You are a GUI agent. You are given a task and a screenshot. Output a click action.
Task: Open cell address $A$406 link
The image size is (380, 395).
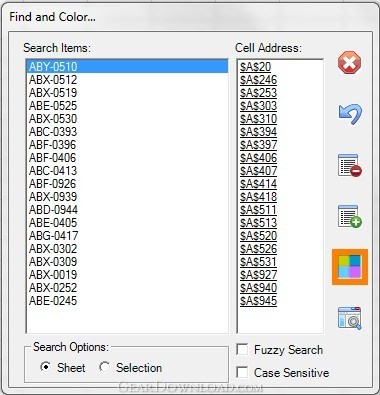[x=258, y=157]
